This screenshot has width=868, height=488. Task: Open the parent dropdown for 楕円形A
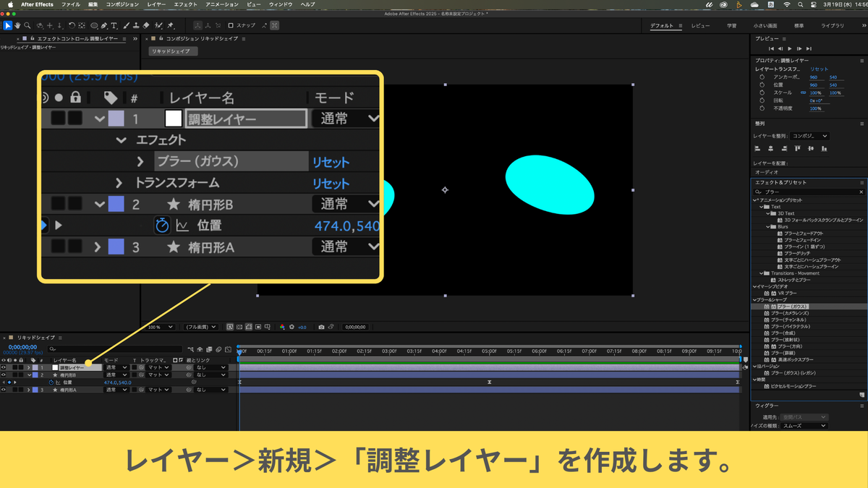pyautogui.click(x=211, y=390)
